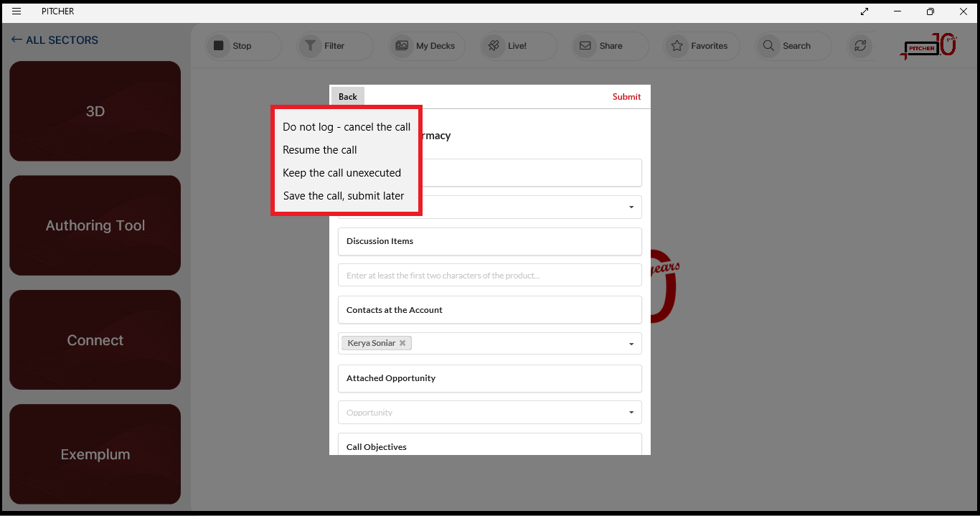Open the Filter funnel icon

click(x=310, y=46)
